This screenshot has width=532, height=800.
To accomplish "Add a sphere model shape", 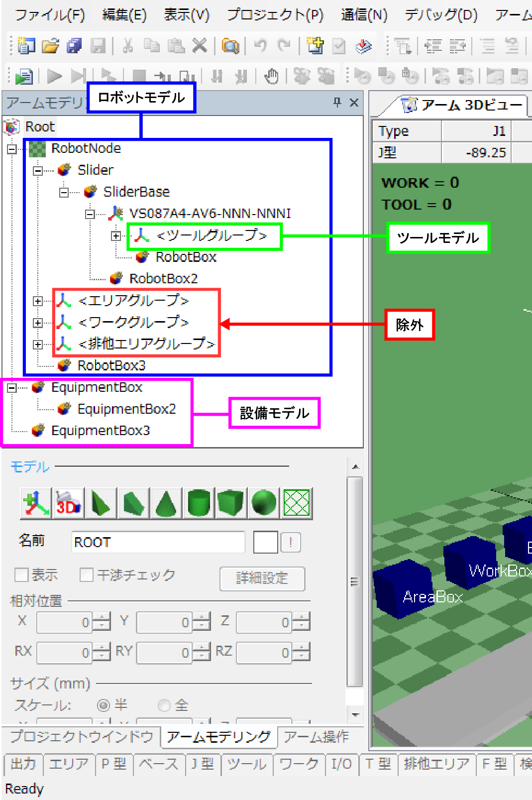I will pyautogui.click(x=264, y=503).
